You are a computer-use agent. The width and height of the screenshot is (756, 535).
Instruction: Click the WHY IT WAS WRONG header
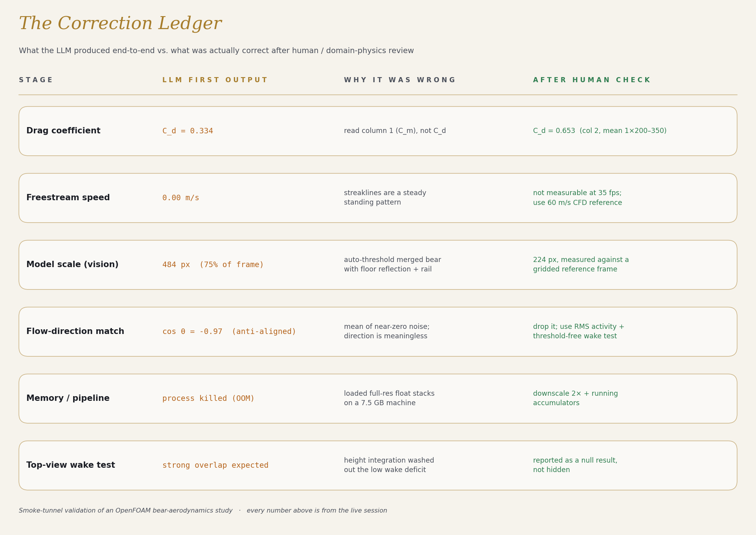coord(399,80)
